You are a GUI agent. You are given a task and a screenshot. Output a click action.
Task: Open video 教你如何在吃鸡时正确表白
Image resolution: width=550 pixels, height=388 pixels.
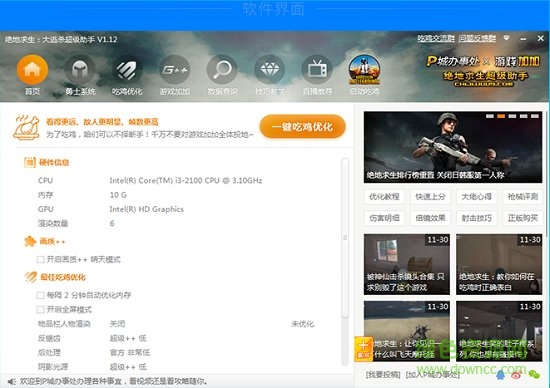pyautogui.click(x=499, y=265)
